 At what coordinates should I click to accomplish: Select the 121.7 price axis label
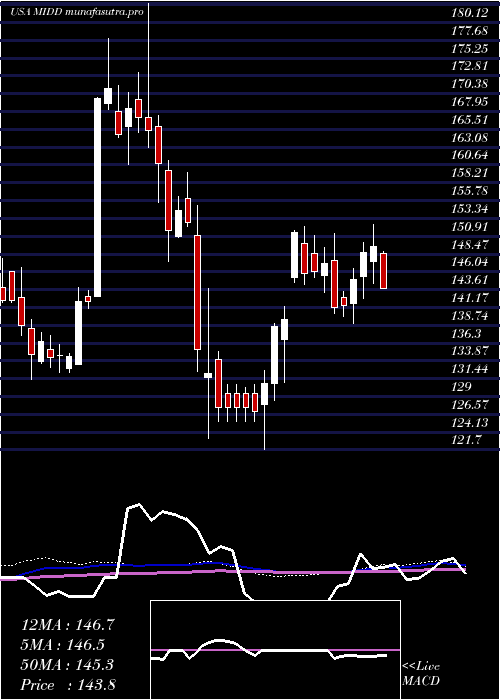point(467,440)
